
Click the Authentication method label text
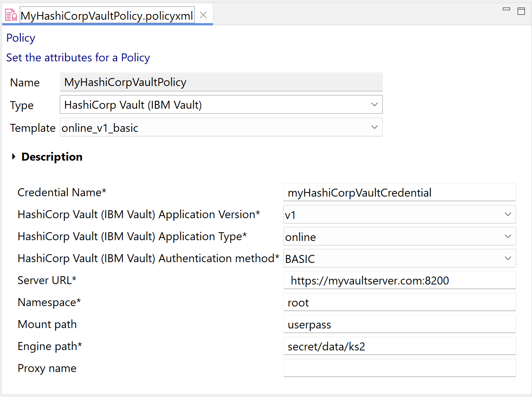[x=149, y=258]
